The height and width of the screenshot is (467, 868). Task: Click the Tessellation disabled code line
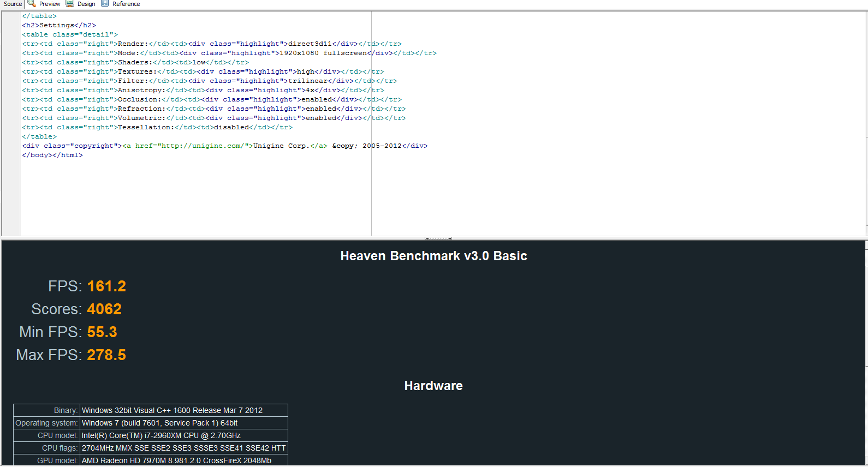tap(157, 127)
